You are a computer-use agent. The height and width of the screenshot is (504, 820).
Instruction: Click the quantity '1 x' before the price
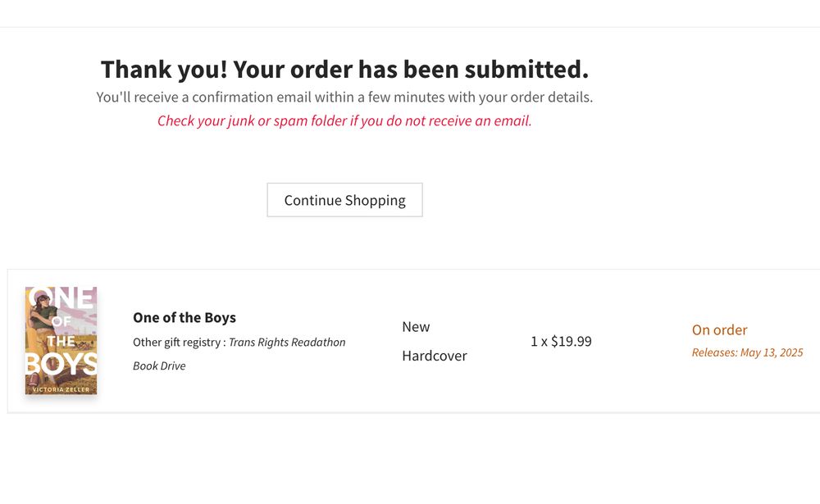540,342
